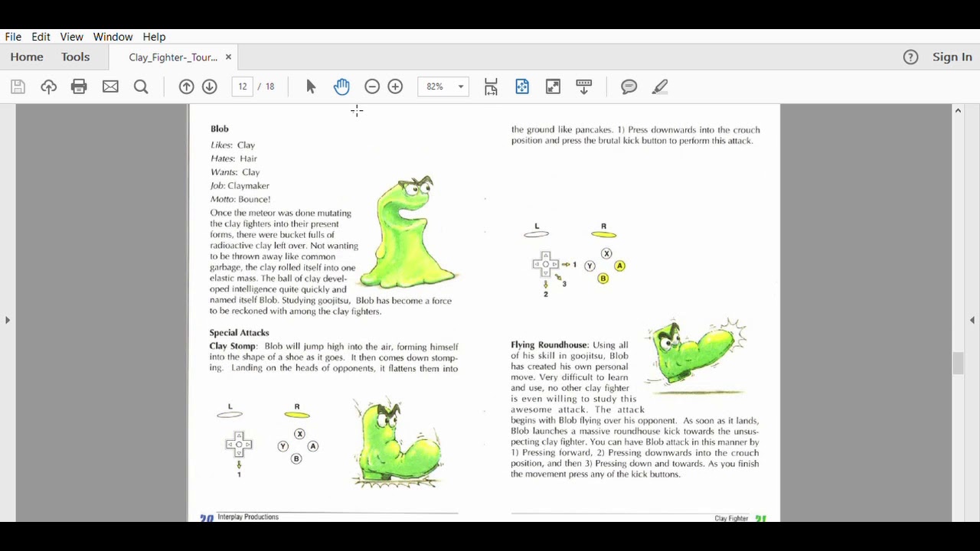Click the 'Special Attacks' heading
This screenshot has width=980, height=551.
[239, 333]
